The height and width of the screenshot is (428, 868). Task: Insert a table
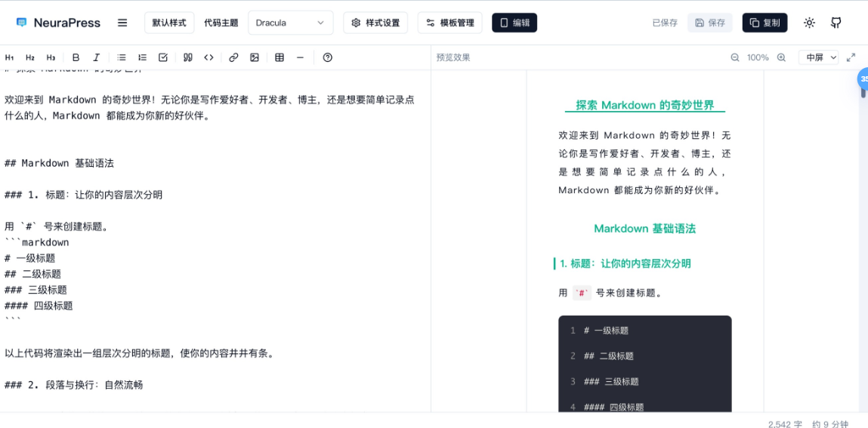[280, 57]
